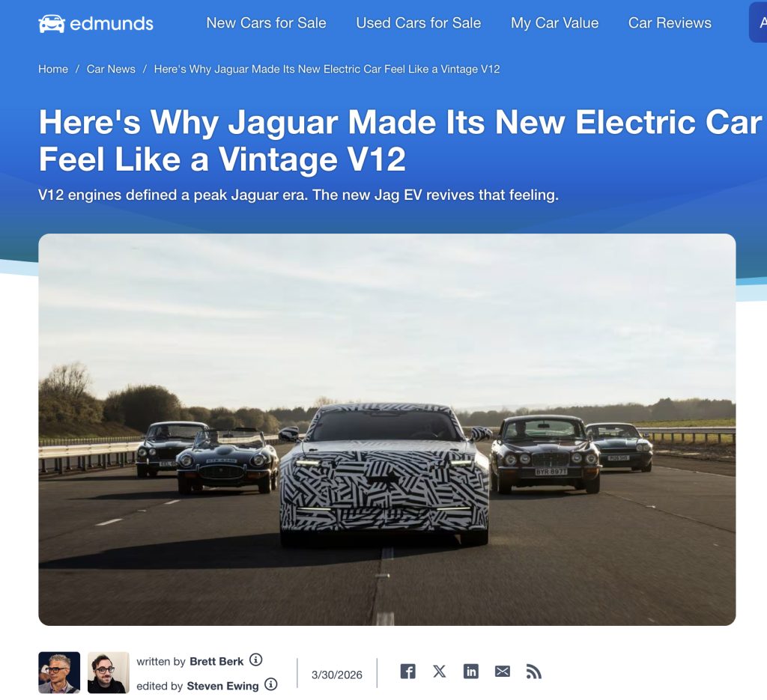The image size is (767, 700).
Task: Open info icon beside Steven Ewing
Action: 271,684
